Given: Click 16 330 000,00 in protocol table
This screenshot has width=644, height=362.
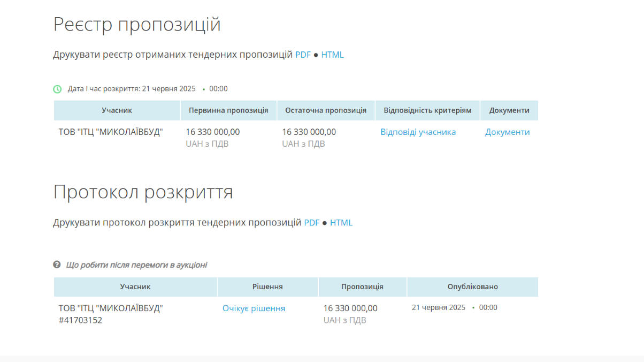Looking at the screenshot, I should click(x=350, y=308).
